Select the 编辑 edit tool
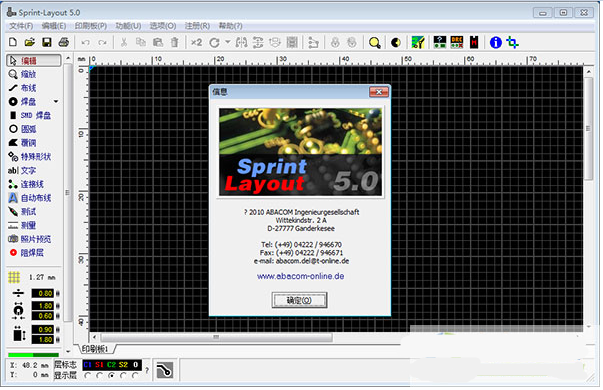This screenshot has height=390, width=603. [33, 61]
